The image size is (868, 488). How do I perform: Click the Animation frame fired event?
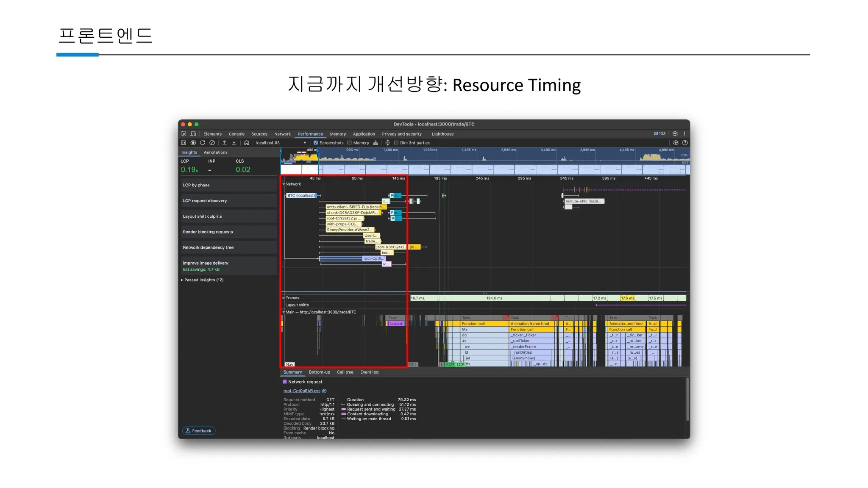click(x=532, y=324)
